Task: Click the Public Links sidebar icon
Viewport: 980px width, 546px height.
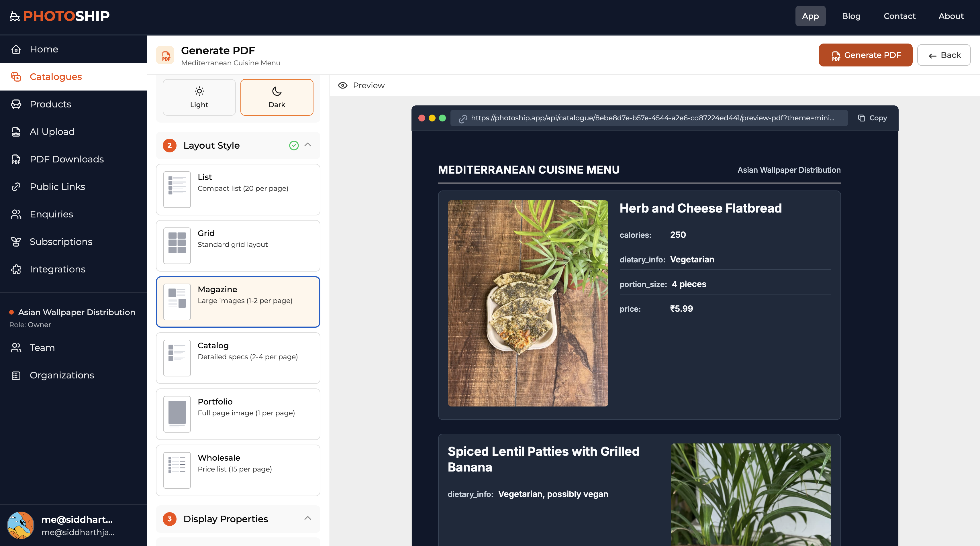Action: [x=16, y=187]
